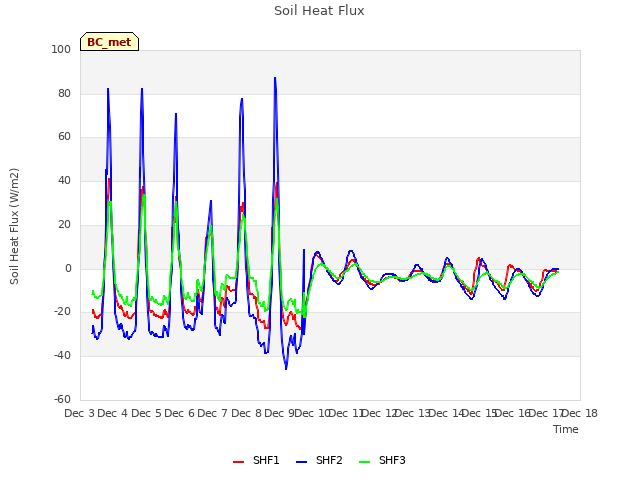The image size is (640, 480).
Task: Click the Dec 18 x-axis tick label
Action: point(580,413)
